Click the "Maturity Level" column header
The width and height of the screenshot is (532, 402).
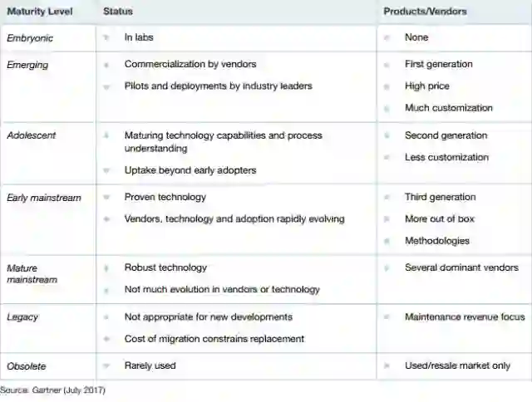coord(39,12)
